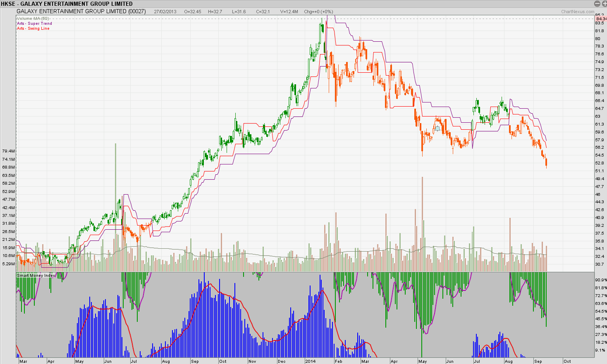The width and height of the screenshot is (607, 364).
Task: Click the '2014' year label on the time axis
Action: 310,362
